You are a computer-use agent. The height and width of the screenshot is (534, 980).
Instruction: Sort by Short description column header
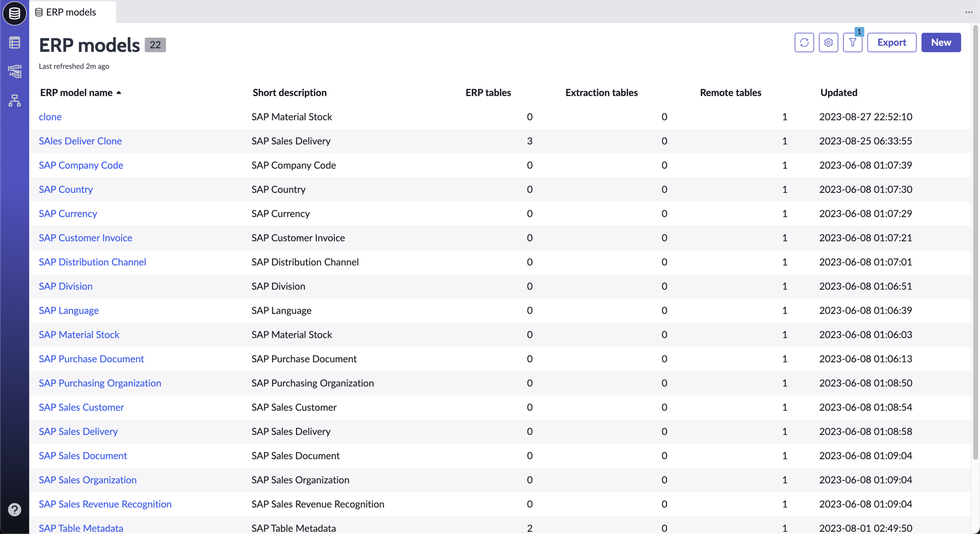coord(290,93)
